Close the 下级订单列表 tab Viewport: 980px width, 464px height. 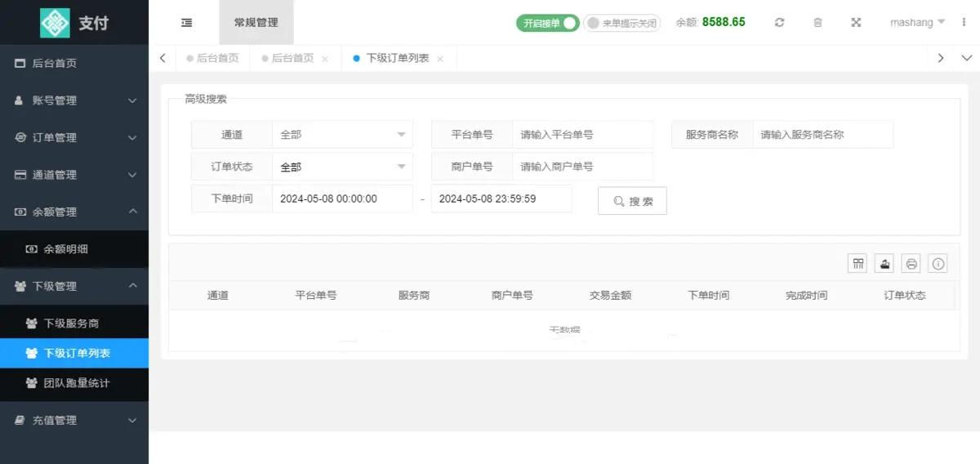[x=440, y=59]
